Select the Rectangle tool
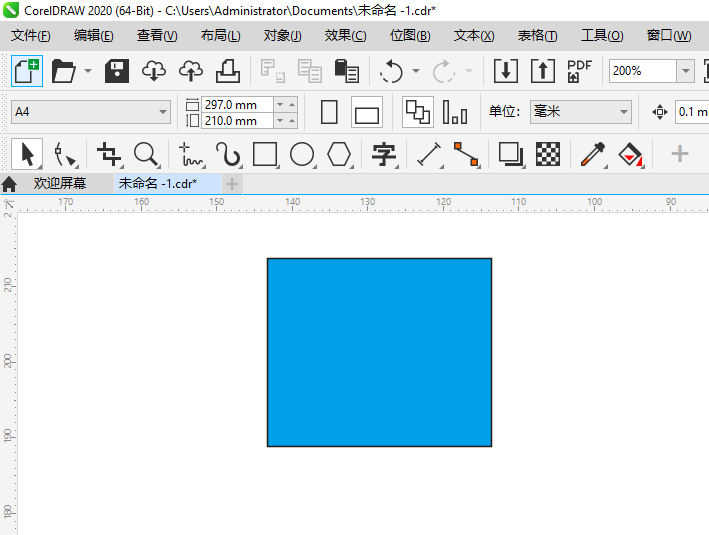This screenshot has width=709, height=535. click(265, 154)
